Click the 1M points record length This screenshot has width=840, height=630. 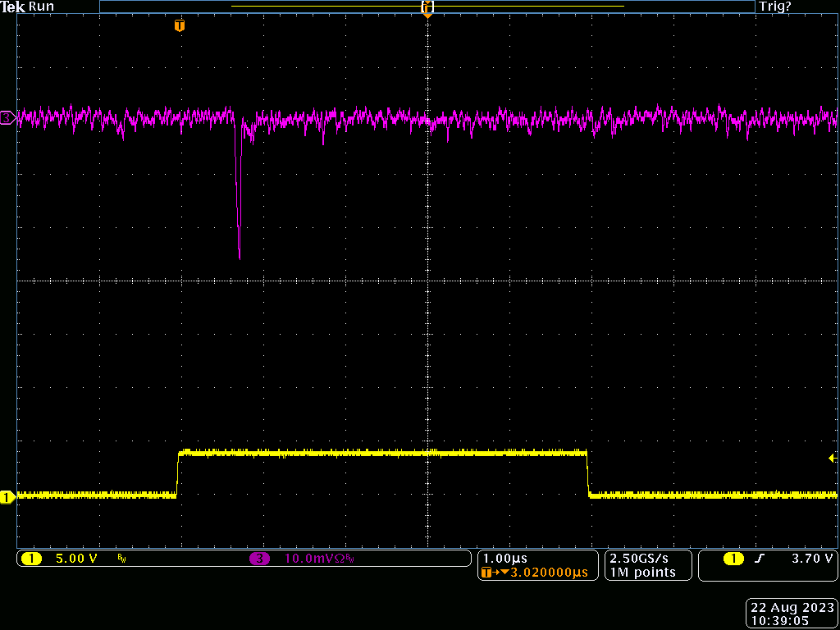tap(642, 573)
